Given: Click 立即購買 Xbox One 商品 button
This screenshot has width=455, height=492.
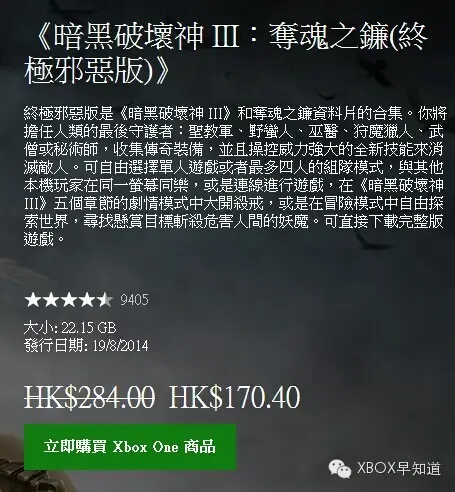Looking at the screenshot, I should click(130, 447).
